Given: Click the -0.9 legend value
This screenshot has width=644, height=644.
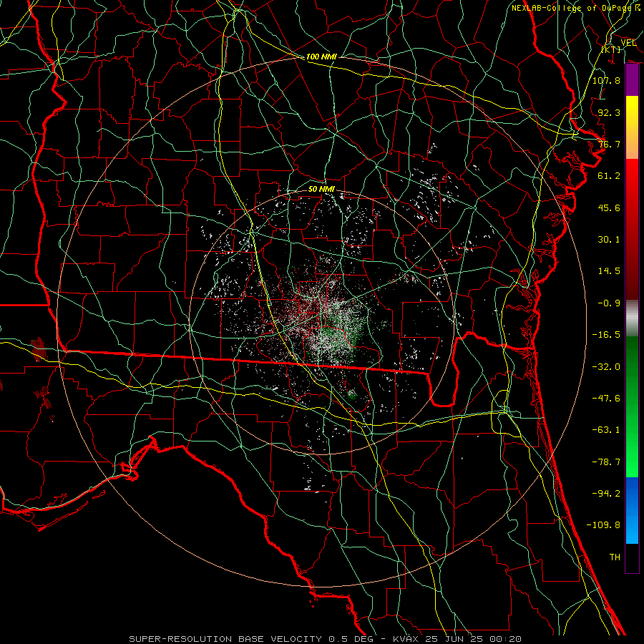Looking at the screenshot, I should [609, 303].
